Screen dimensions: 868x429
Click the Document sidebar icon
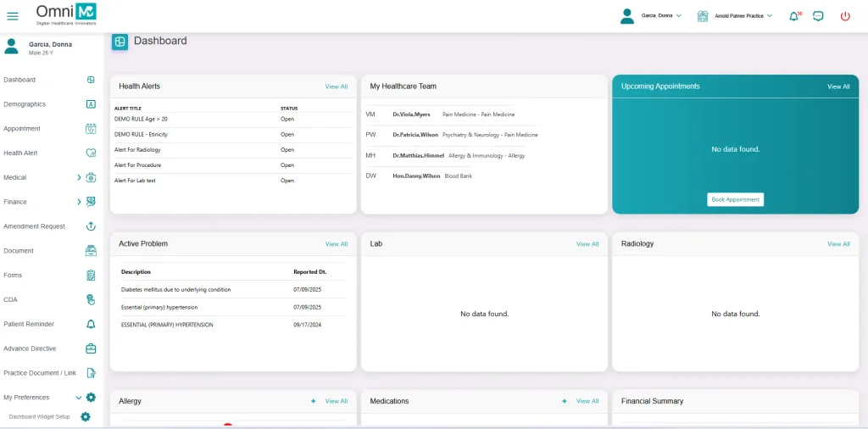click(x=91, y=251)
